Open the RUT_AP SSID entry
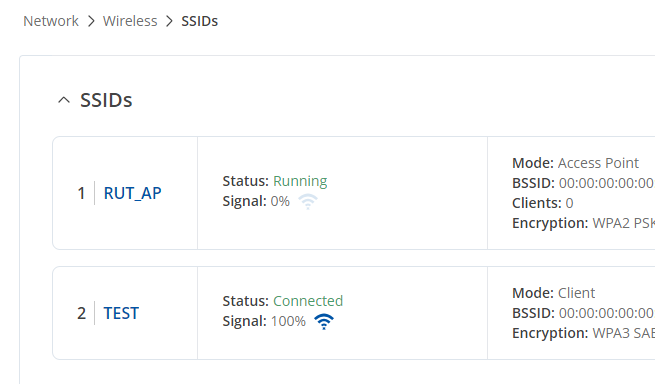655x384 pixels. tap(132, 193)
